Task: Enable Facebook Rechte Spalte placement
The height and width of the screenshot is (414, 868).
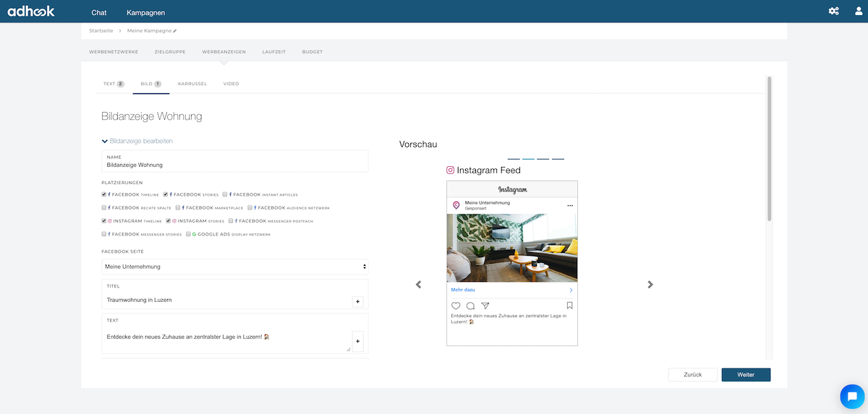Action: click(104, 207)
